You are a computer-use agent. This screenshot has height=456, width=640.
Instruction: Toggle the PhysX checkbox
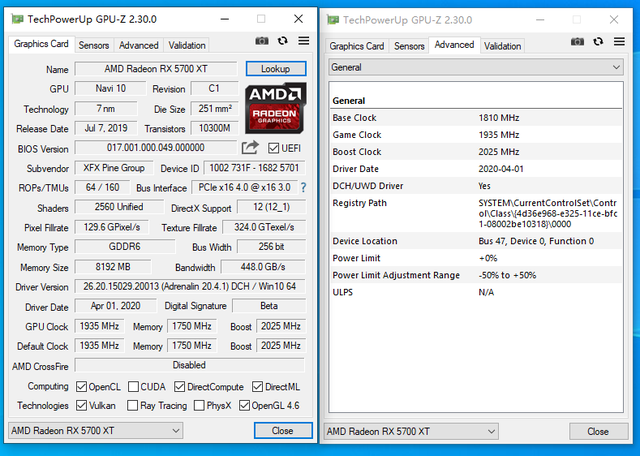[199, 405]
